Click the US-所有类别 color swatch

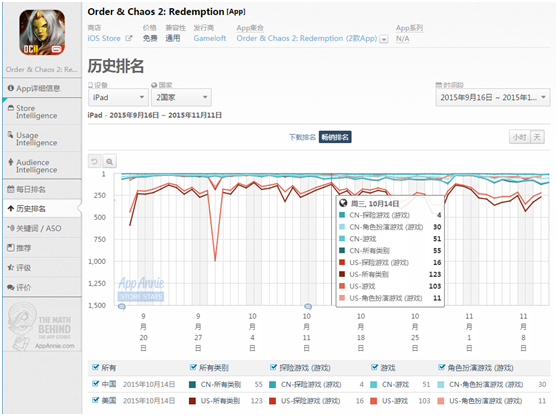click(x=192, y=401)
